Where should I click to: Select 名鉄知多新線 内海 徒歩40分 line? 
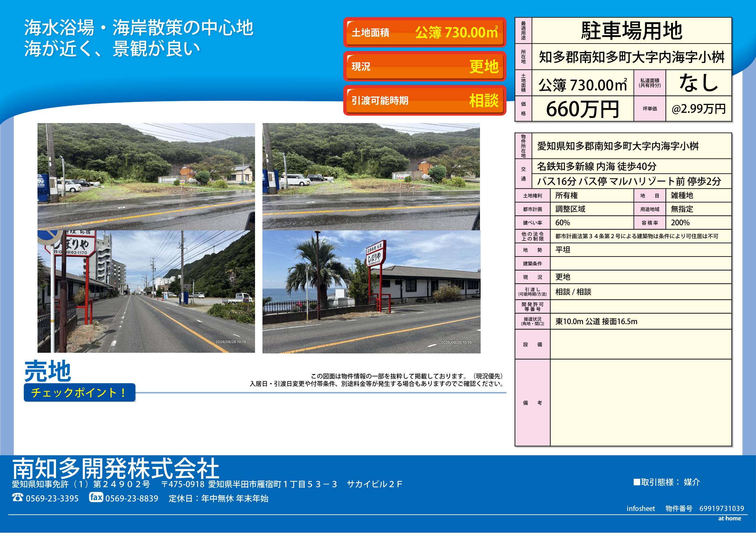(x=597, y=167)
